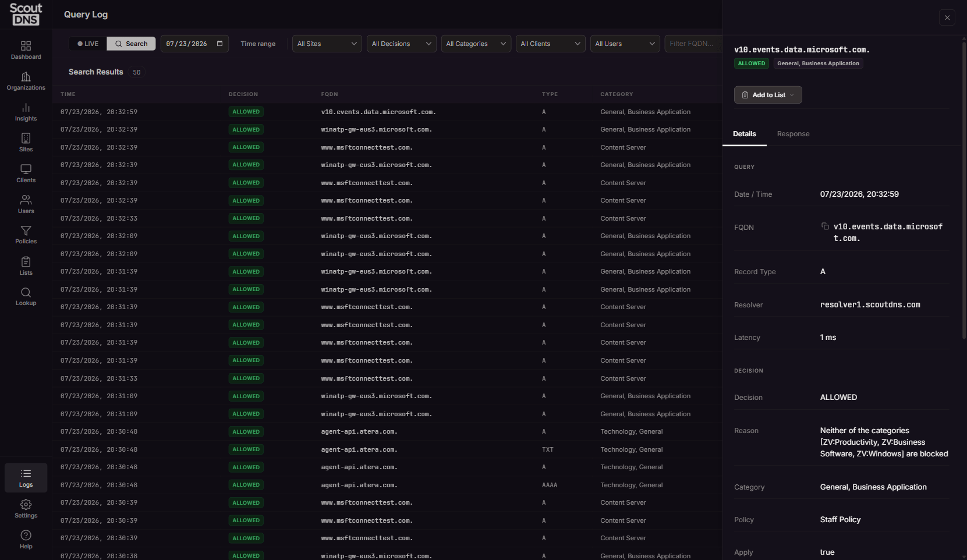Switch to LIVE log mode
967x560 pixels.
click(x=88, y=44)
